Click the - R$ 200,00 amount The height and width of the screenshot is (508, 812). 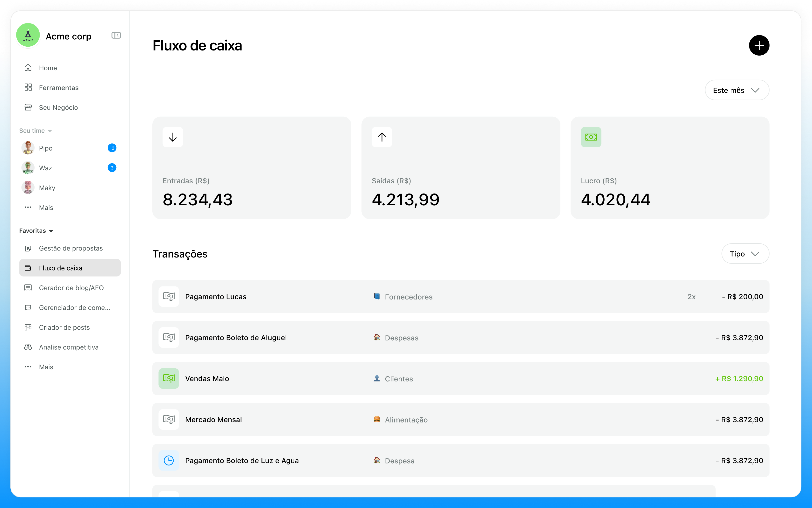click(x=742, y=297)
